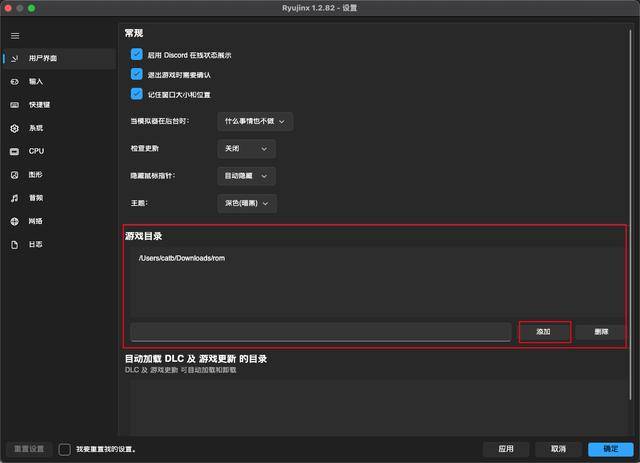Switch to the 网络 settings section
The height and width of the screenshot is (463, 640).
pyautogui.click(x=60, y=221)
